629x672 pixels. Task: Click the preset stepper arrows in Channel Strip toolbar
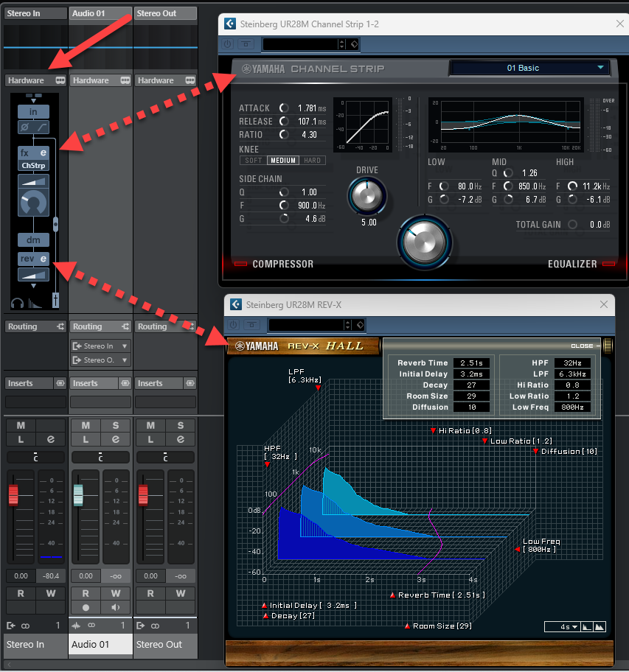(341, 44)
